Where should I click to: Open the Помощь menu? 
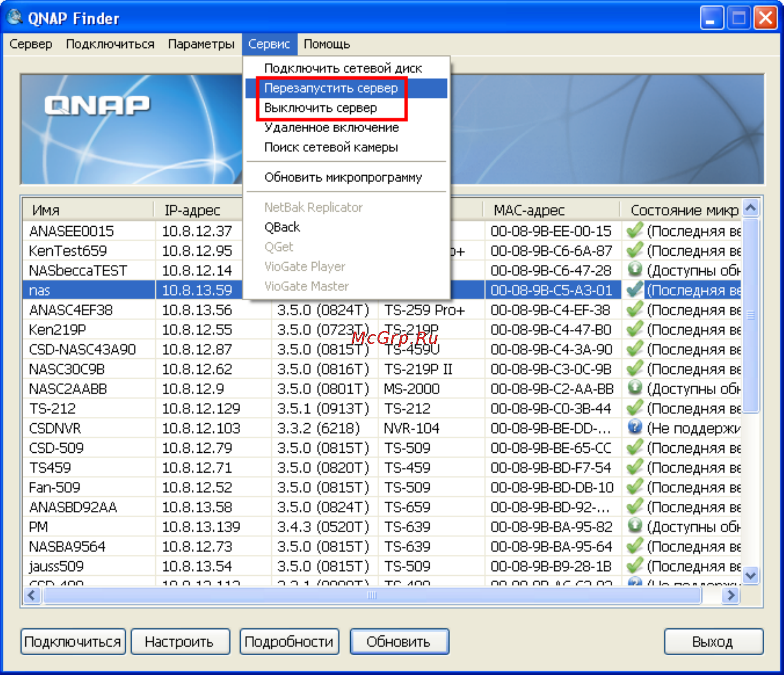[327, 44]
